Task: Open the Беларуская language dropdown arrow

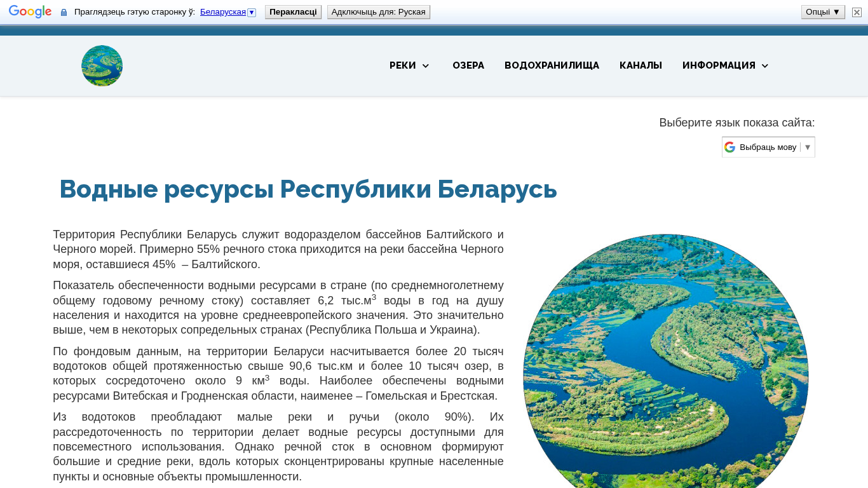Action: click(x=252, y=12)
